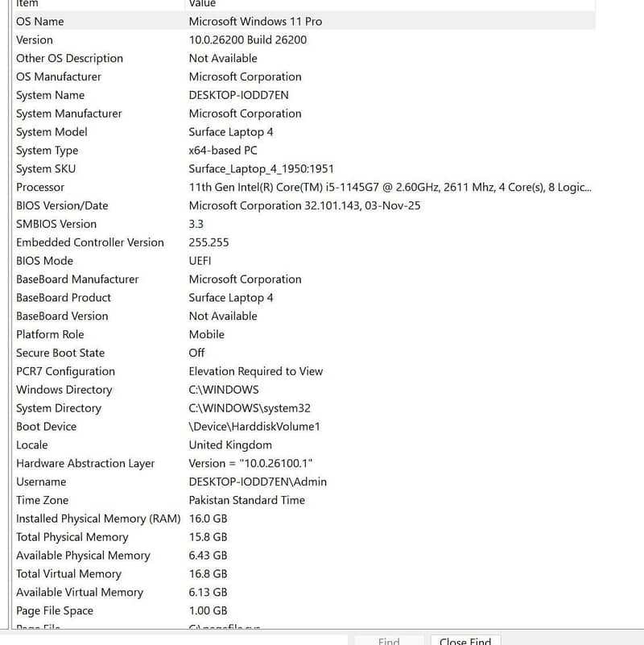644x645 pixels.
Task: Click the System Model label
Action: coord(52,132)
